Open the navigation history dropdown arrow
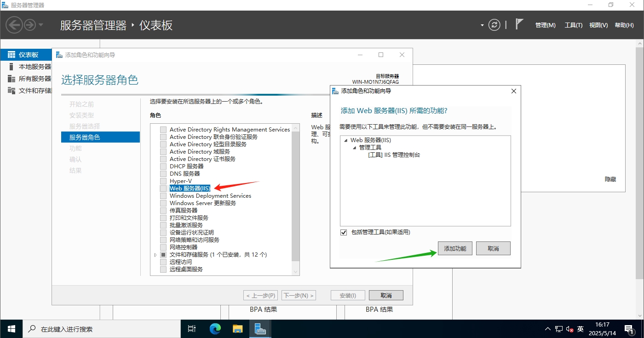This screenshot has height=338, width=644. [x=41, y=25]
